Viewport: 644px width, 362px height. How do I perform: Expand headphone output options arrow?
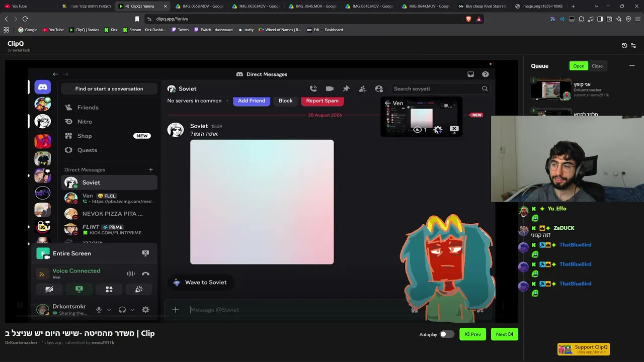[132, 310]
